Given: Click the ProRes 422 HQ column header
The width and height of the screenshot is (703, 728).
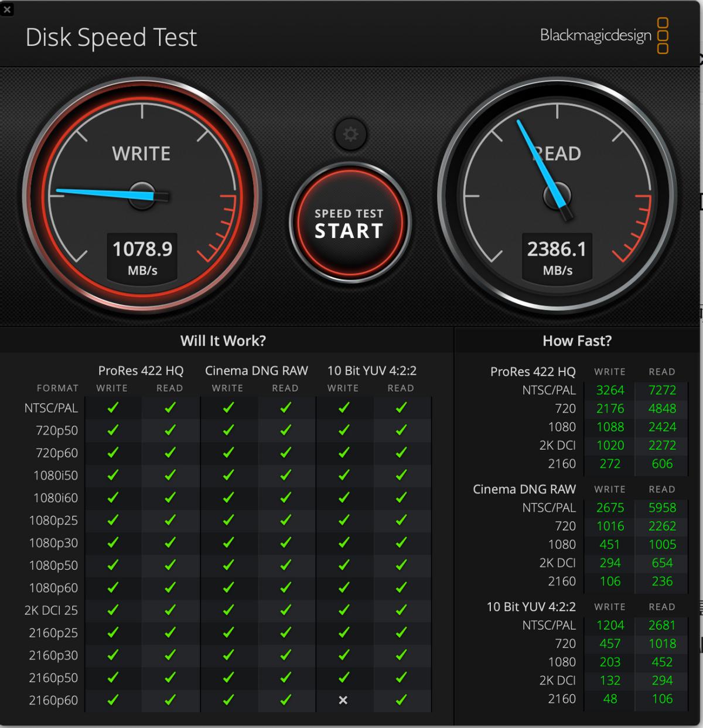Looking at the screenshot, I should click(x=141, y=370).
